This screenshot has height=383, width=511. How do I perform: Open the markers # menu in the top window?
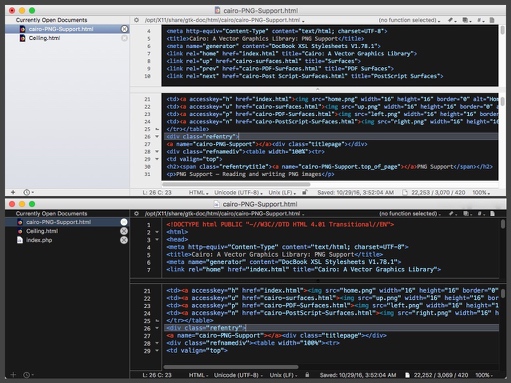pyautogui.click(x=480, y=20)
